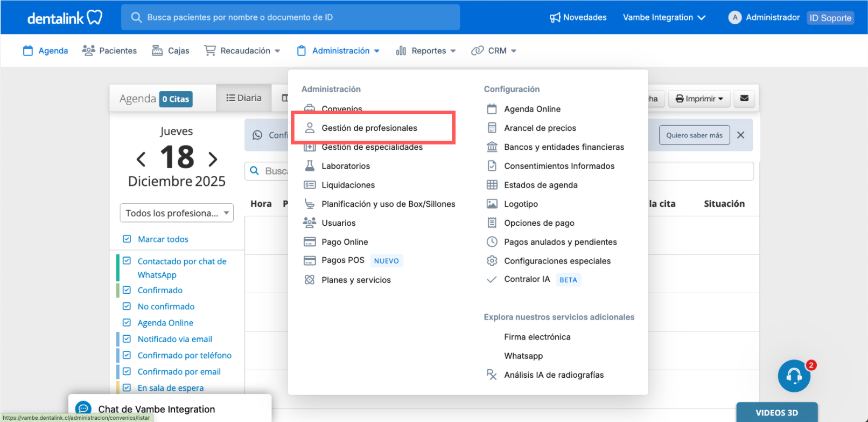This screenshot has width=868, height=422.
Task: Click the envelope email icon button
Action: (744, 99)
